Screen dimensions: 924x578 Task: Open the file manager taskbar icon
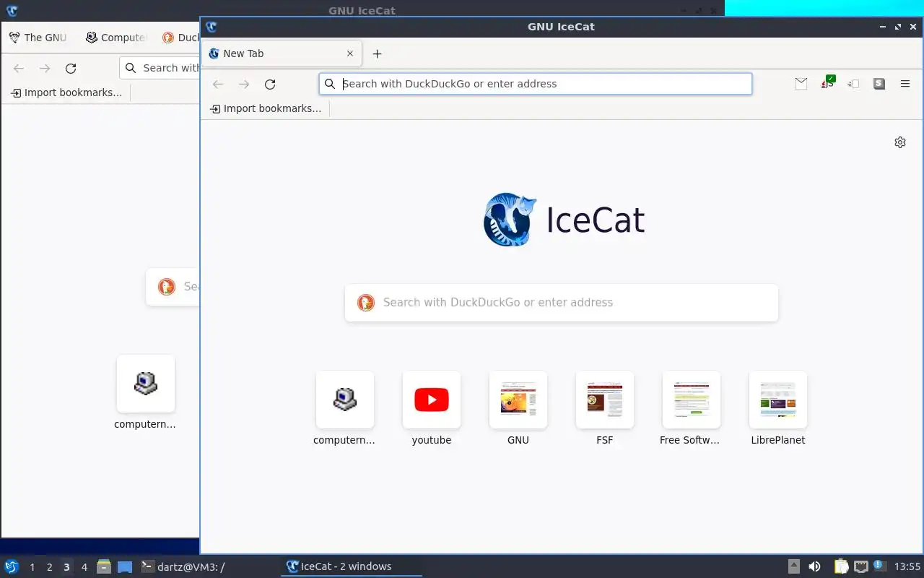[104, 567]
